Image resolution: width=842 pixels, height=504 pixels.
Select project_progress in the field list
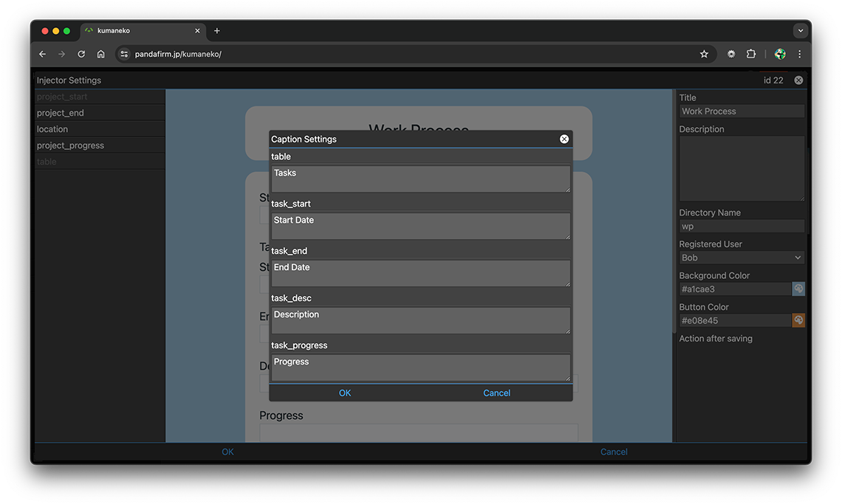(70, 145)
